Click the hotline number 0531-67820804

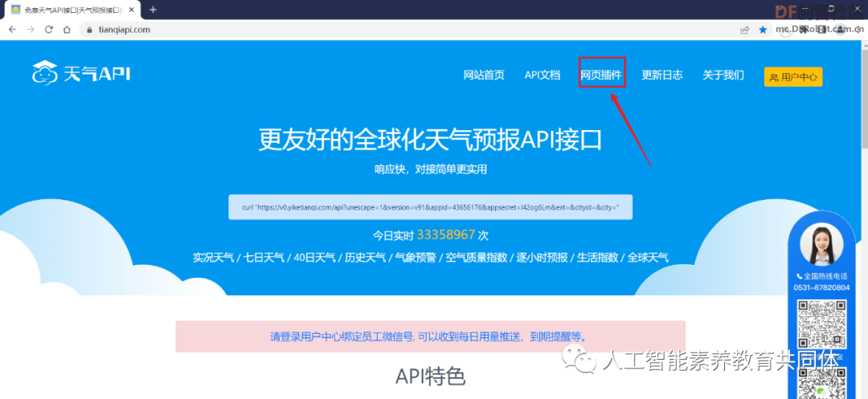[x=821, y=287]
